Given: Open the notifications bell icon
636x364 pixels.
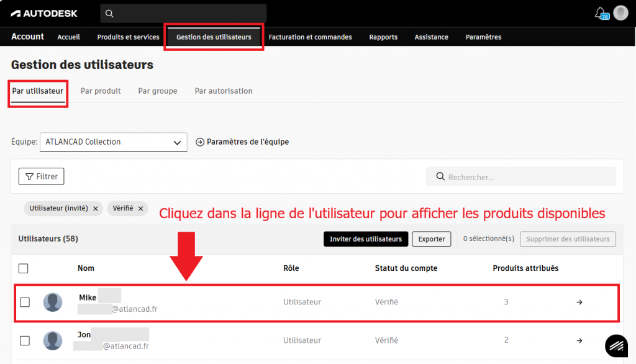Looking at the screenshot, I should 600,12.
